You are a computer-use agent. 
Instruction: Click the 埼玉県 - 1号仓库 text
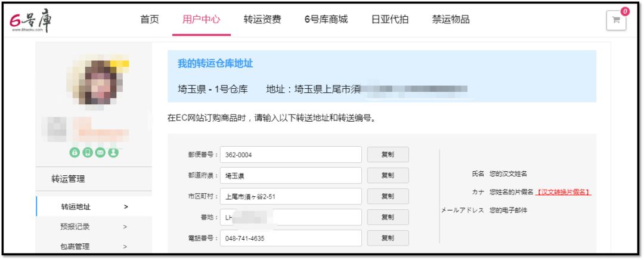pyautogui.click(x=213, y=89)
